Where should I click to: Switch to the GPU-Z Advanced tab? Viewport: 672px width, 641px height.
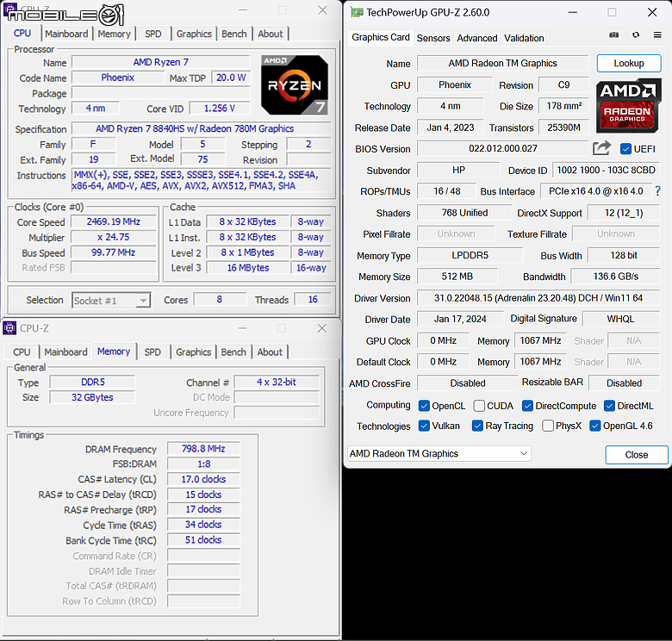(x=477, y=38)
